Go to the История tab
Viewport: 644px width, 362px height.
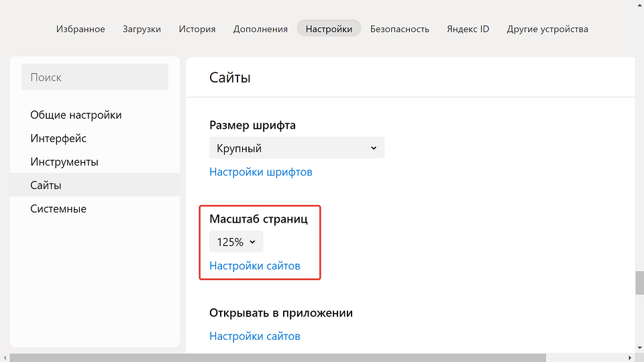point(197,29)
